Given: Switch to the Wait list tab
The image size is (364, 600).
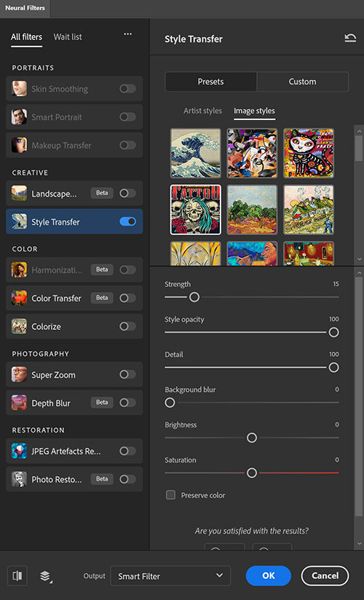Looking at the screenshot, I should click(68, 36).
